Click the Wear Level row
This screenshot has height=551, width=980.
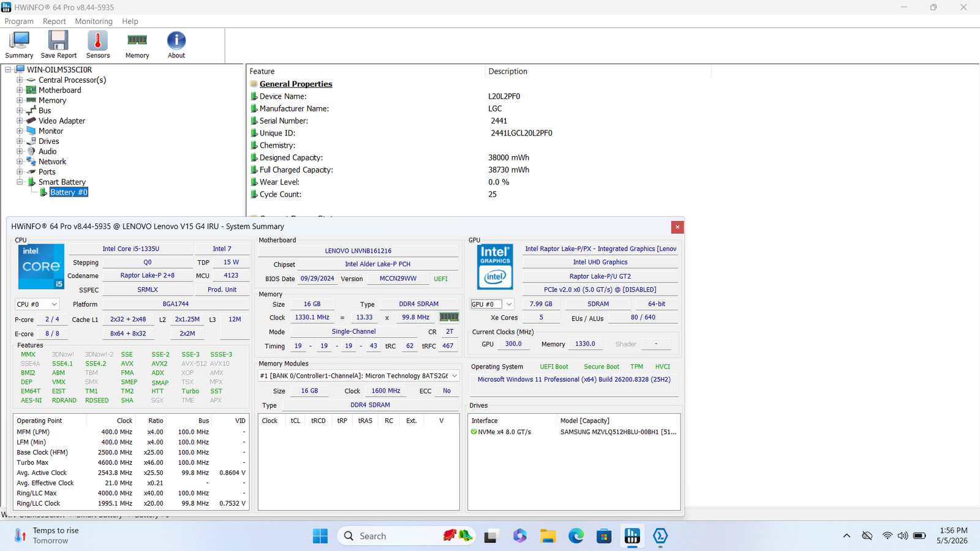coord(380,182)
